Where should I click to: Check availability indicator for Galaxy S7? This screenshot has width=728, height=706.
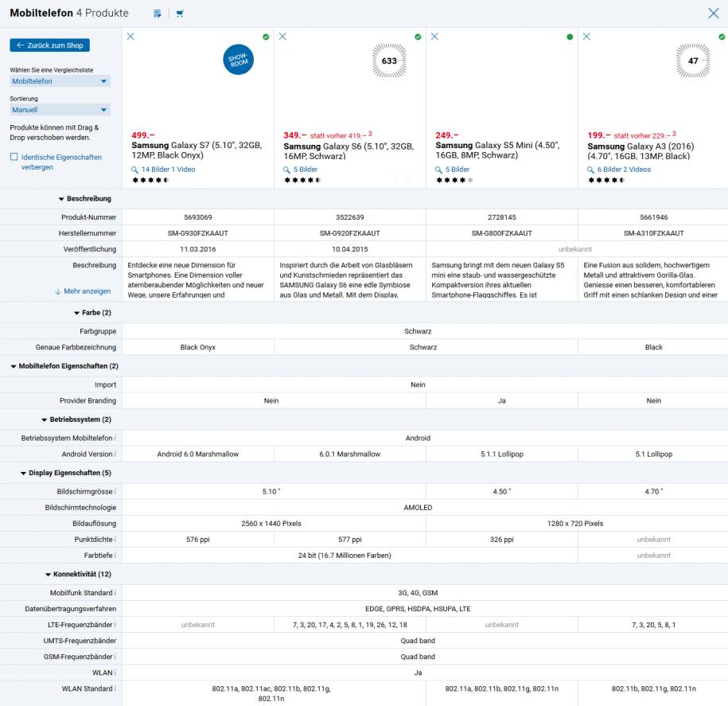pyautogui.click(x=266, y=37)
